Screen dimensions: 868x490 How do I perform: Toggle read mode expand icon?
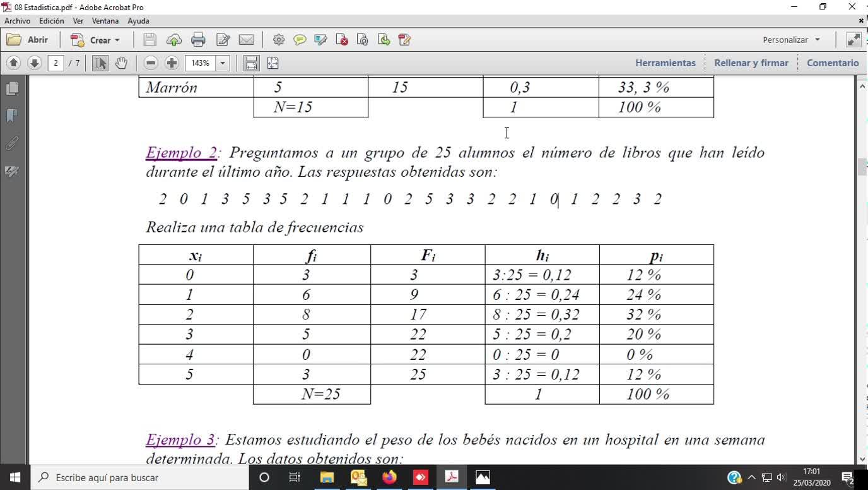point(853,40)
